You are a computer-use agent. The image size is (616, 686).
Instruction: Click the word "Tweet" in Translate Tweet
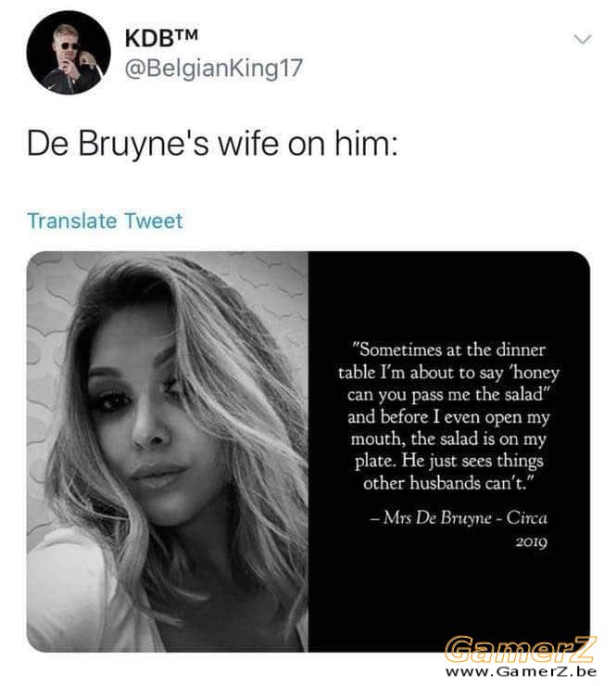[x=153, y=221]
